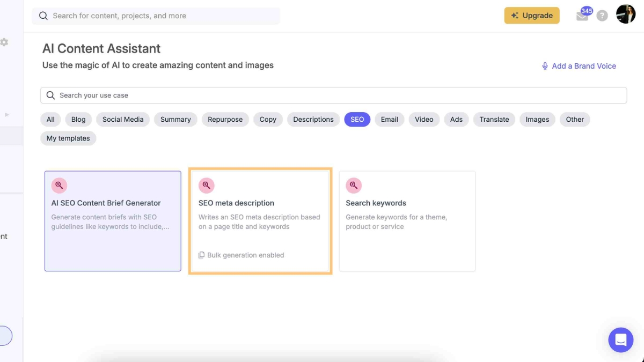Screen dimensions: 644x362
Task: Open help via the question mark icon
Action: [x=602, y=15]
